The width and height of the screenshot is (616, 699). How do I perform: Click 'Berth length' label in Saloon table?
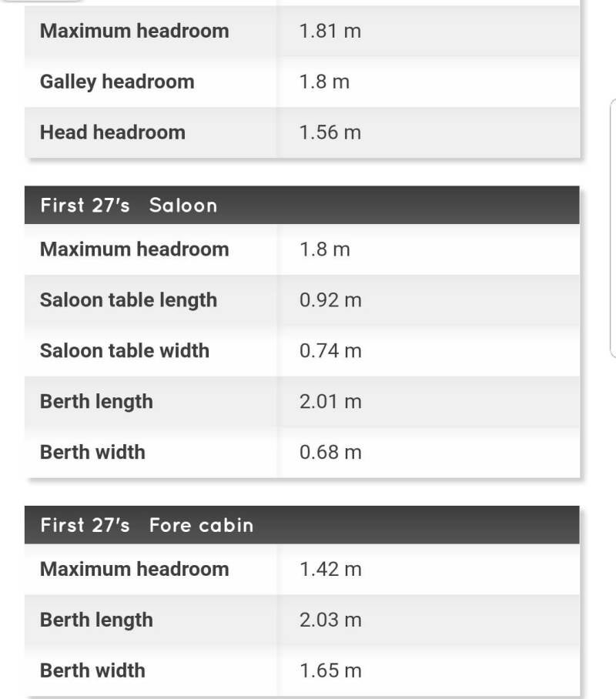(x=96, y=402)
